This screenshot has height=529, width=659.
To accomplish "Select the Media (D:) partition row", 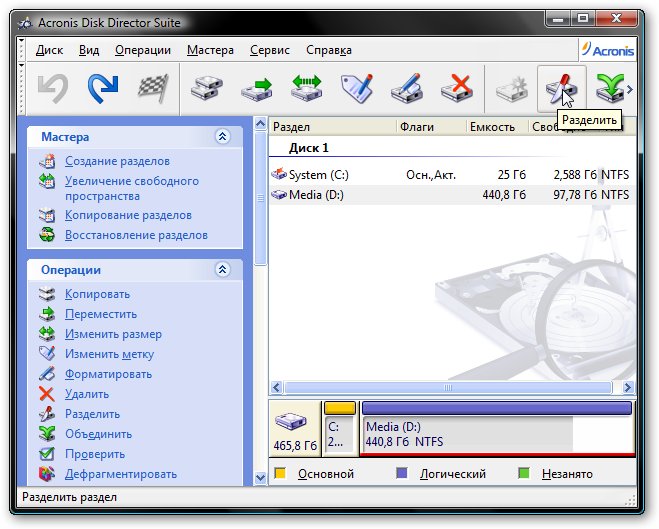I will pos(452,195).
